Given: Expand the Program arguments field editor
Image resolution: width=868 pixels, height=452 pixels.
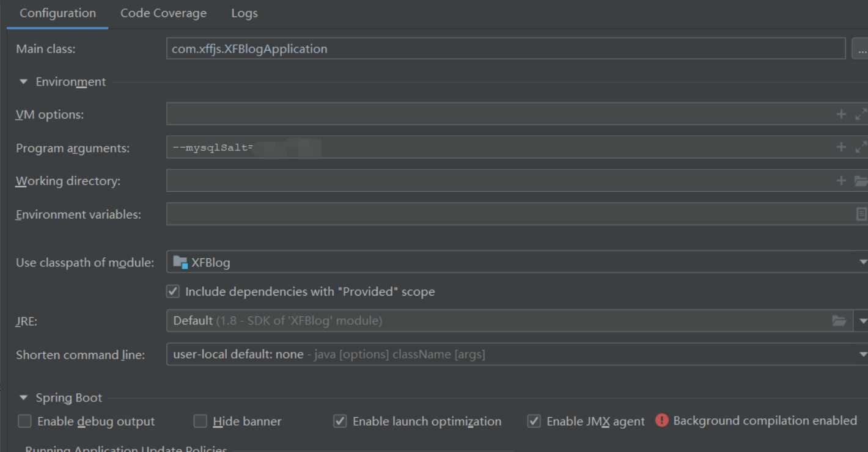Looking at the screenshot, I should (861, 147).
